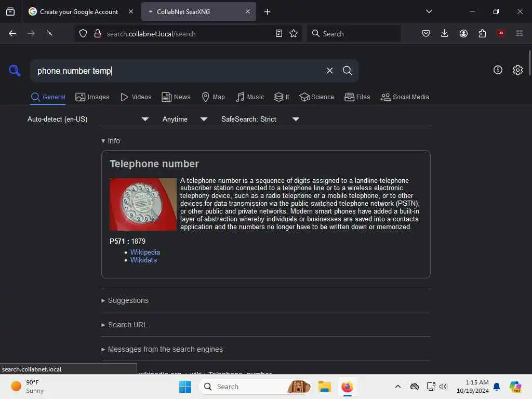Click the taskbar Search box

pos(256,387)
